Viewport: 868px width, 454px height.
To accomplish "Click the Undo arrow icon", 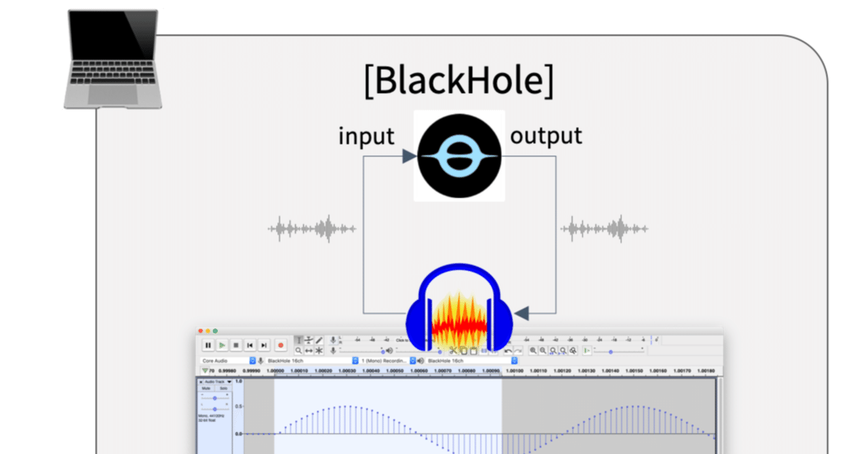I will pyautogui.click(x=509, y=350).
